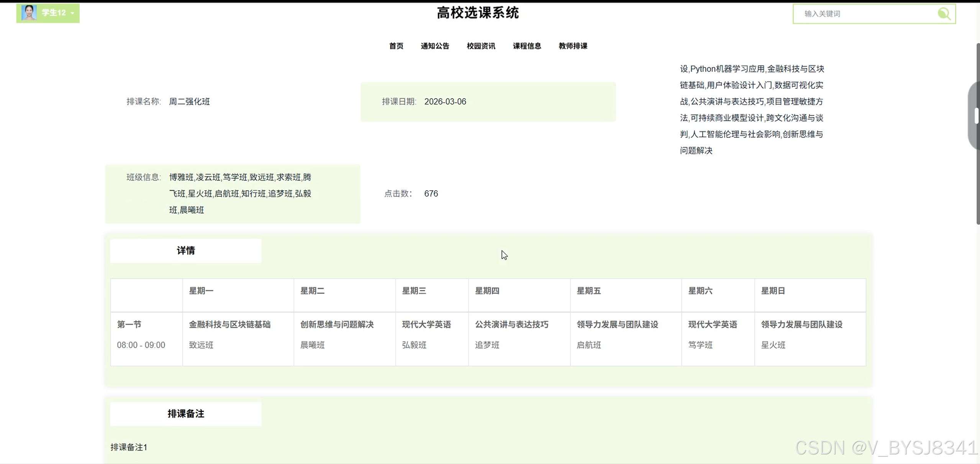Switch to the 详情 tab
This screenshot has width=980, height=464.
pos(186,251)
